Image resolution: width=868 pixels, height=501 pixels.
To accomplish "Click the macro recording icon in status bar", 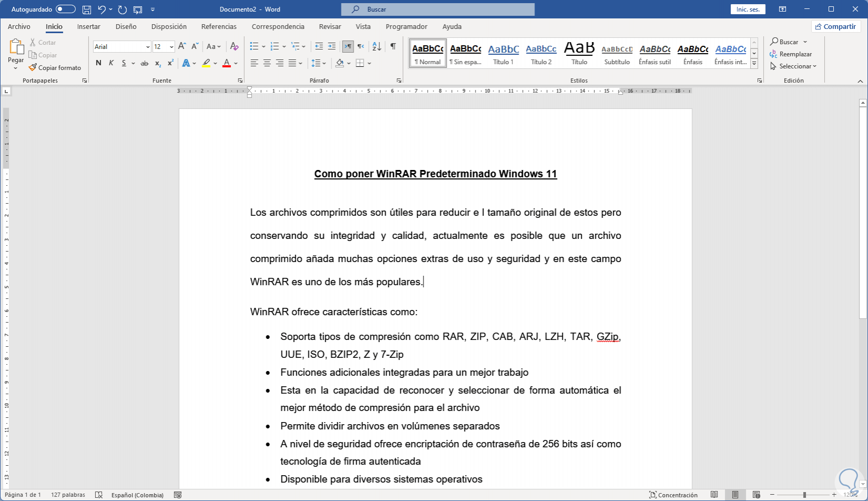I will pyautogui.click(x=178, y=495).
